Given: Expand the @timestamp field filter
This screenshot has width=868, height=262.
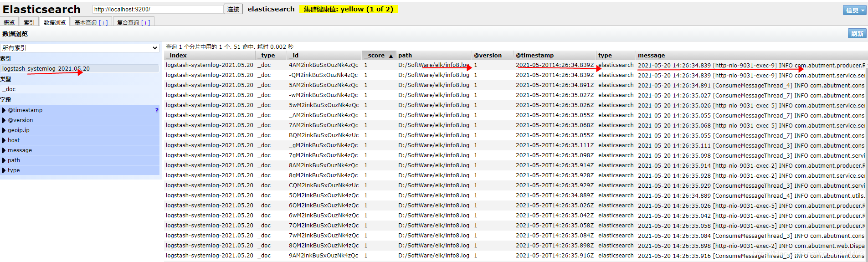Looking at the screenshot, I should [80, 110].
